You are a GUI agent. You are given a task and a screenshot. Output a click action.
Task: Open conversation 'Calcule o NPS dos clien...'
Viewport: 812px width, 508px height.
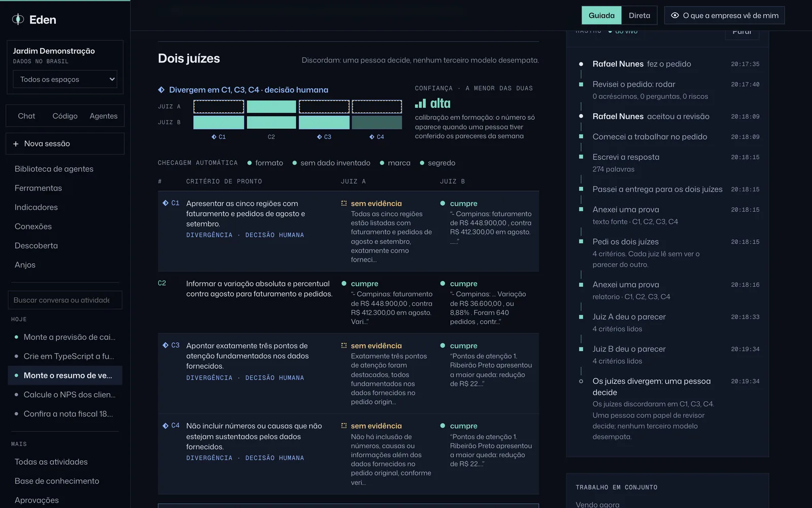click(x=65, y=395)
